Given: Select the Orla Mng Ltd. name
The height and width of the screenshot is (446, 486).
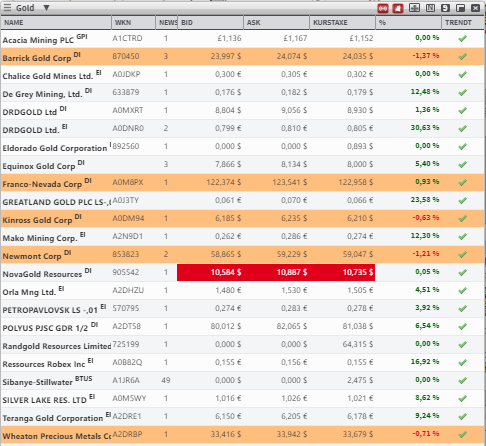Looking at the screenshot, I should [x=29, y=292].
